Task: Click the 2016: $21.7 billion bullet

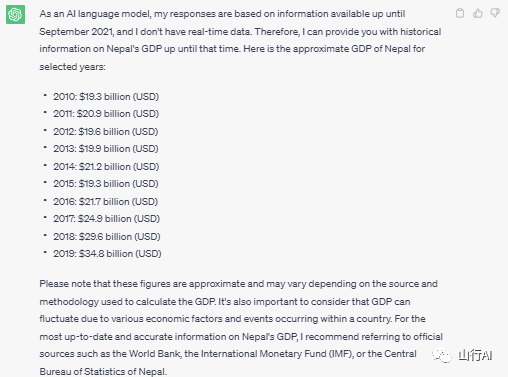Action: [106, 202]
